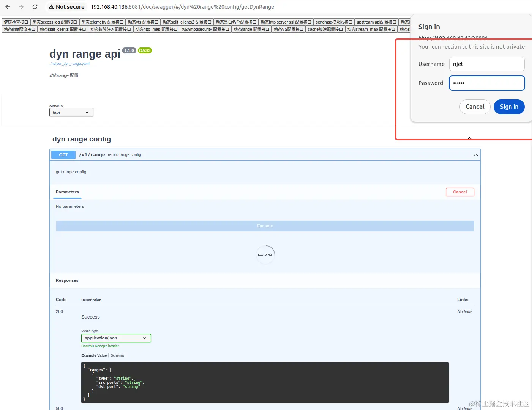Open upstream api配置接口
Viewport: 532px width, 410px height.
click(x=377, y=22)
